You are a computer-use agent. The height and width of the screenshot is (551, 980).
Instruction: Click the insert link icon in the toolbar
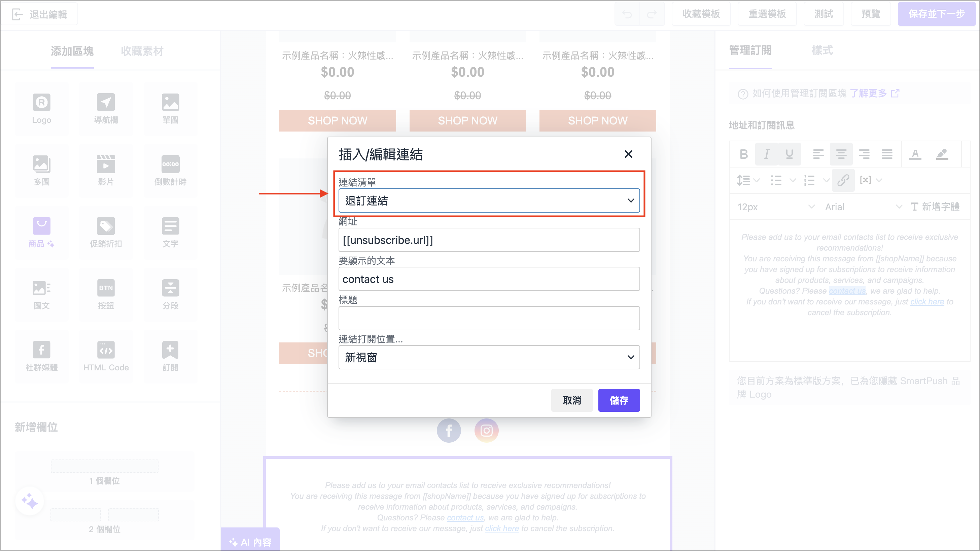click(x=843, y=180)
